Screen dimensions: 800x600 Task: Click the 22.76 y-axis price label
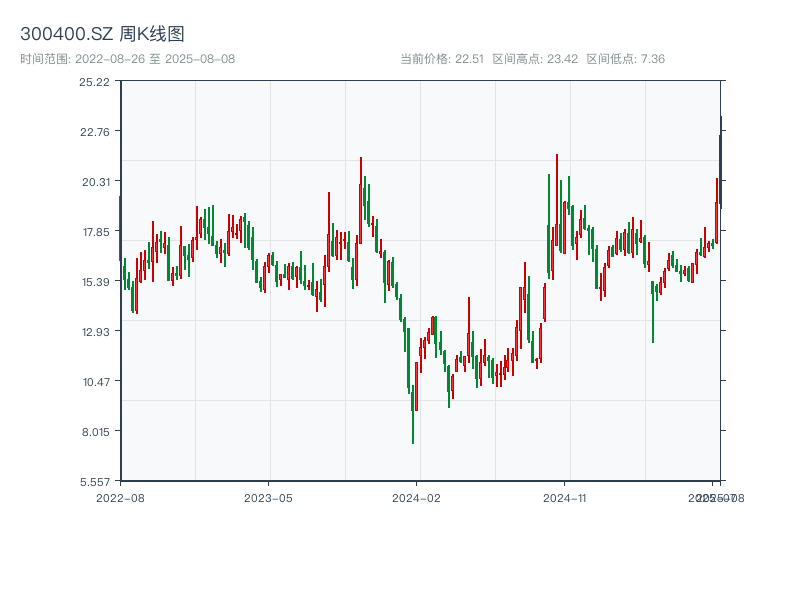click(x=95, y=131)
